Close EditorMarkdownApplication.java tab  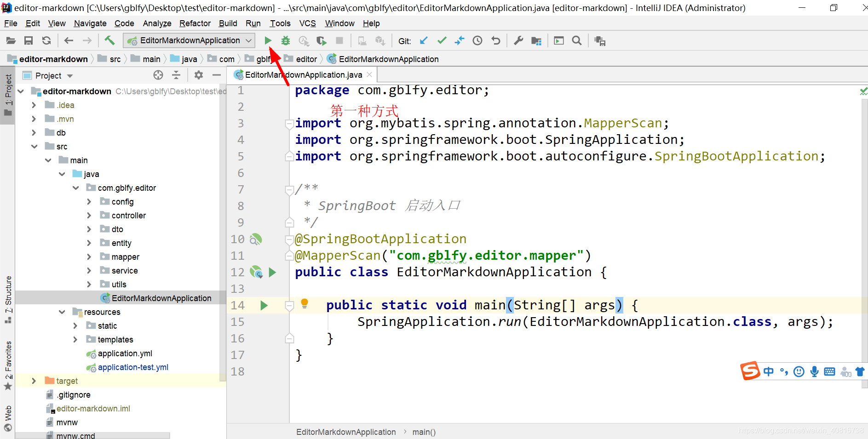coord(369,74)
